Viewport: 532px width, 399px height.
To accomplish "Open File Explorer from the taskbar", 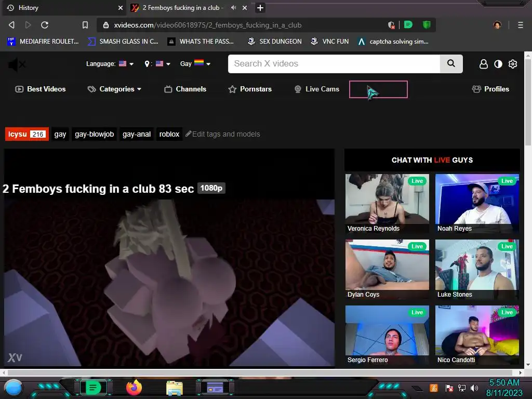I will 175,388.
